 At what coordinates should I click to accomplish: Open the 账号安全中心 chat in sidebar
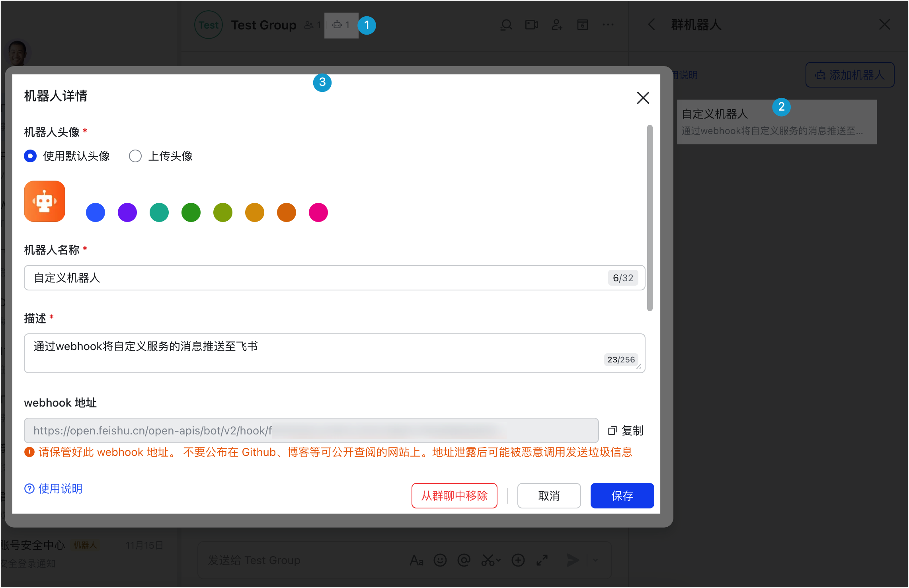click(x=82, y=553)
